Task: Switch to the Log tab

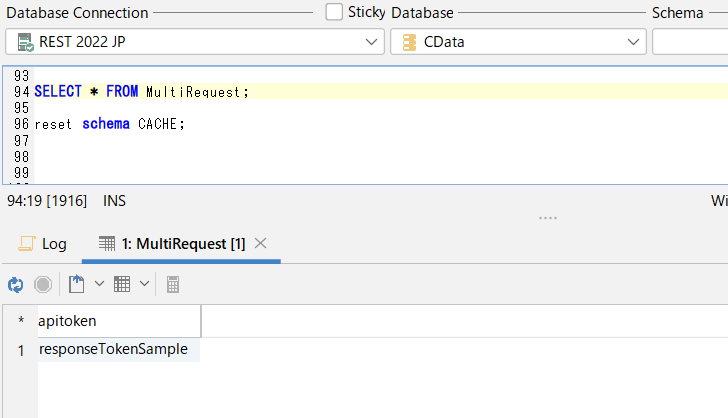Action: point(54,243)
